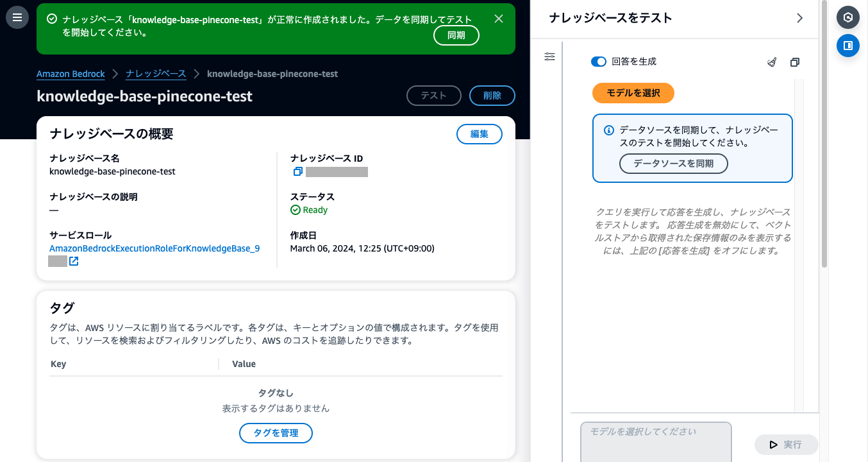Toggle the 回答を生成 switch off
The height and width of the screenshot is (462, 868).
[599, 62]
